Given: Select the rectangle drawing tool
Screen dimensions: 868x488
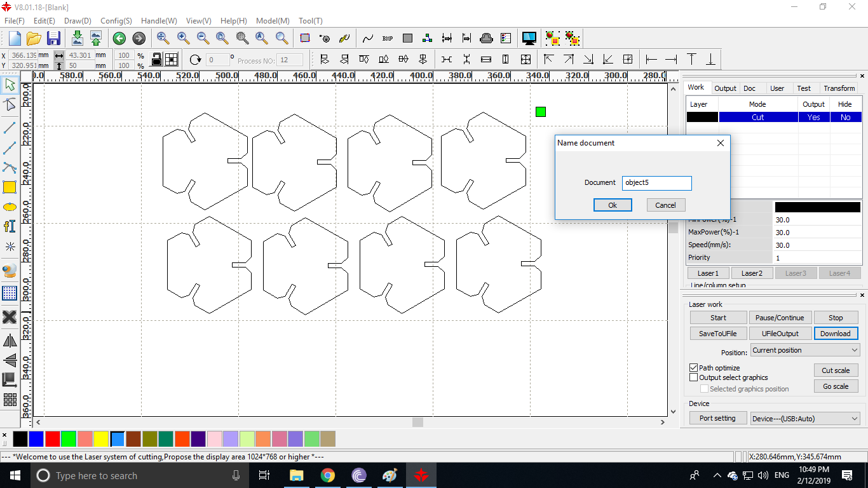Looking at the screenshot, I should click(10, 187).
